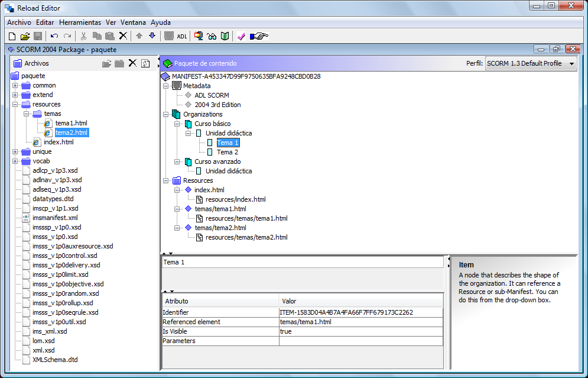588x378 pixels.
Task: Click the Tema 1 title input field
Action: 303,262
